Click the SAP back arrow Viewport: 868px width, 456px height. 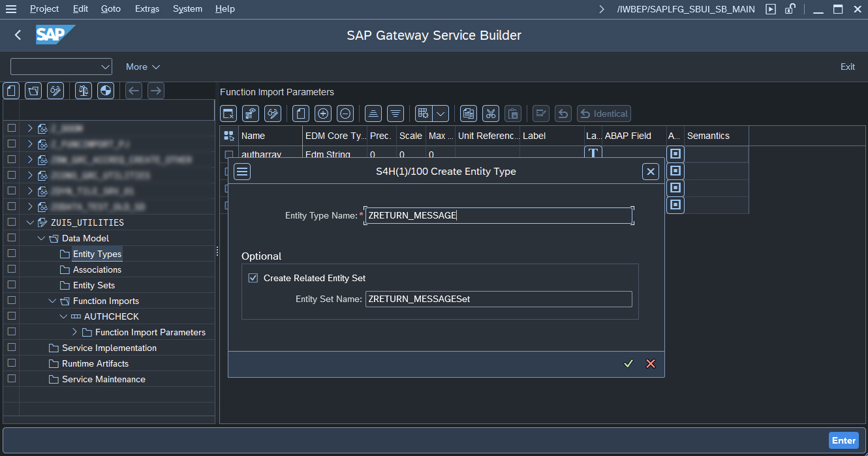[18, 35]
